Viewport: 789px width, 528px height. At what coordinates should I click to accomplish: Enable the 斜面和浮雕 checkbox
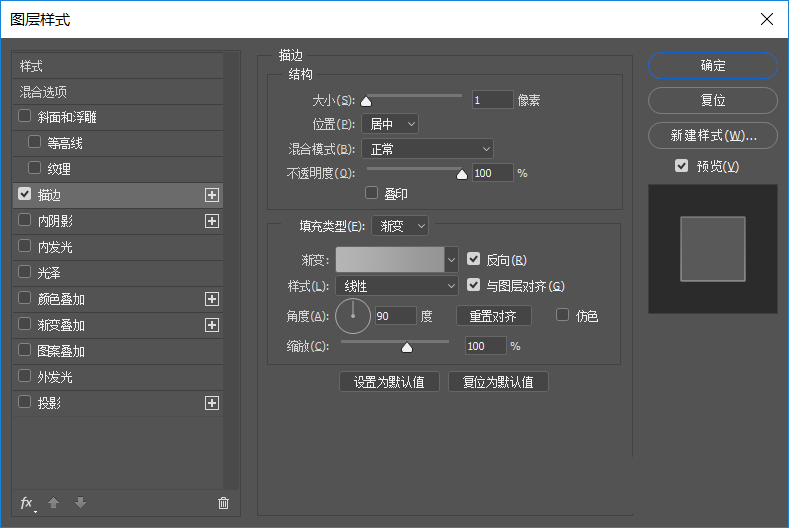tap(24, 116)
